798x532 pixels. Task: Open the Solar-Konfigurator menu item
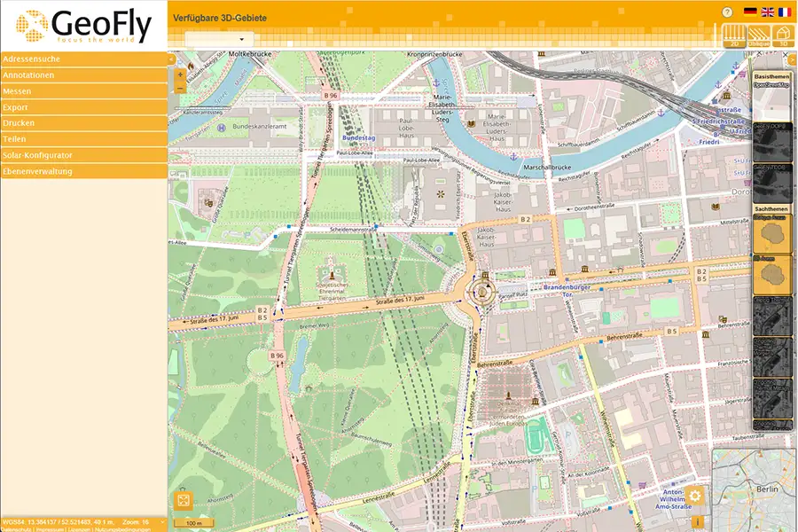(83, 155)
